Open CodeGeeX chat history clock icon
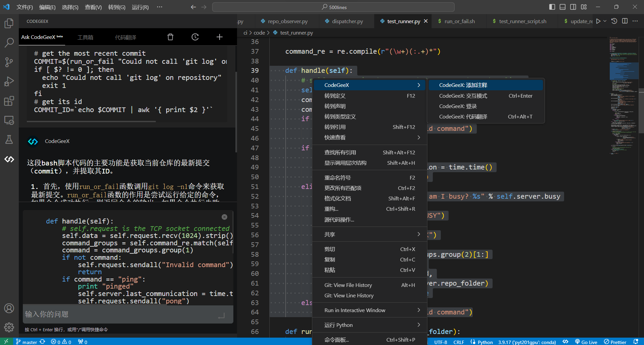 (x=195, y=37)
